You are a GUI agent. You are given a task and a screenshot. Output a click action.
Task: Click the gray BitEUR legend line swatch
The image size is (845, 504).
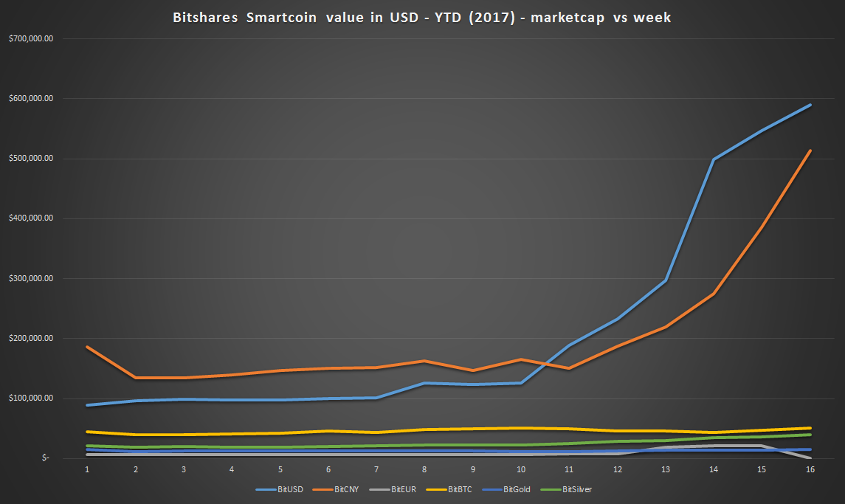click(380, 490)
